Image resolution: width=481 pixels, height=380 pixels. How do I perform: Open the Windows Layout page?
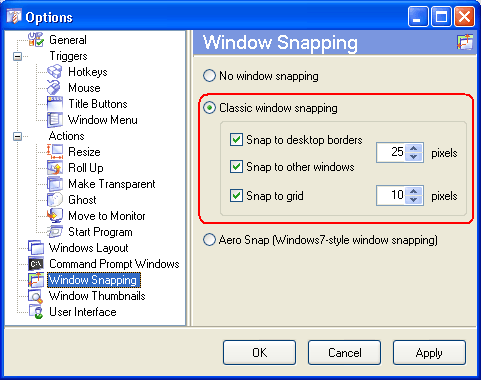click(x=89, y=248)
